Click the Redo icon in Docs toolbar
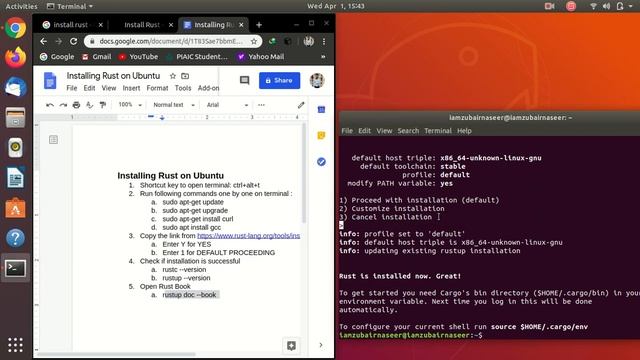640x360 pixels. click(x=63, y=105)
